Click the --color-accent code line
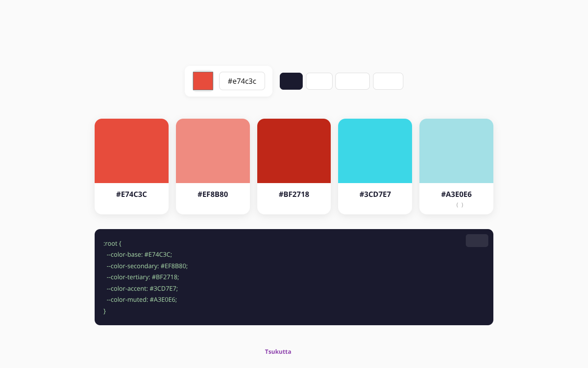This screenshot has height=368, width=588. [x=142, y=288]
